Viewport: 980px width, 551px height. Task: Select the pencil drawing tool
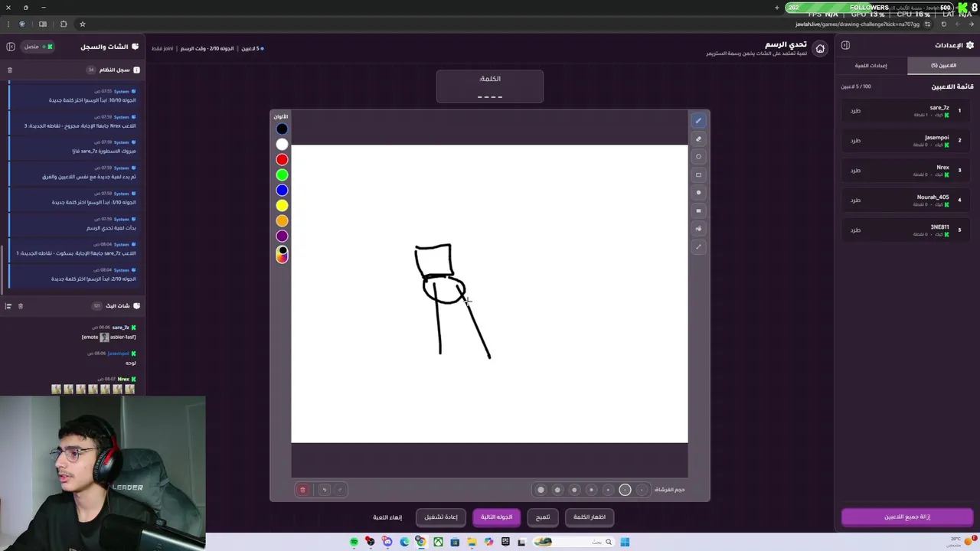point(698,120)
